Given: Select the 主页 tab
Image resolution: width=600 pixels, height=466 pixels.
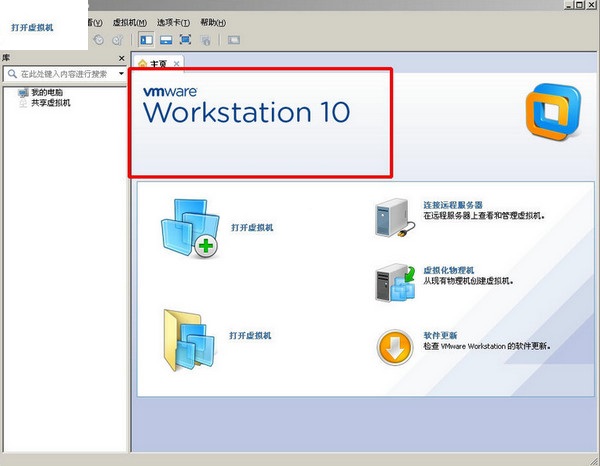Looking at the screenshot, I should point(158,63).
